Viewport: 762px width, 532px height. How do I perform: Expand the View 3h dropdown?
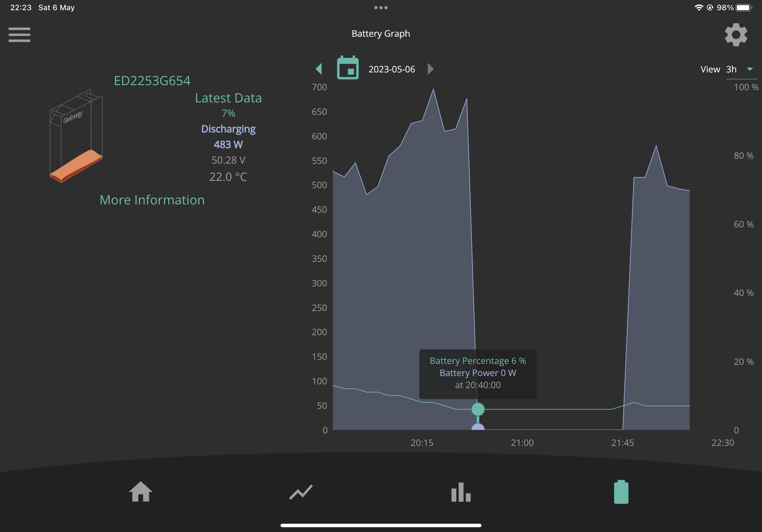point(742,69)
